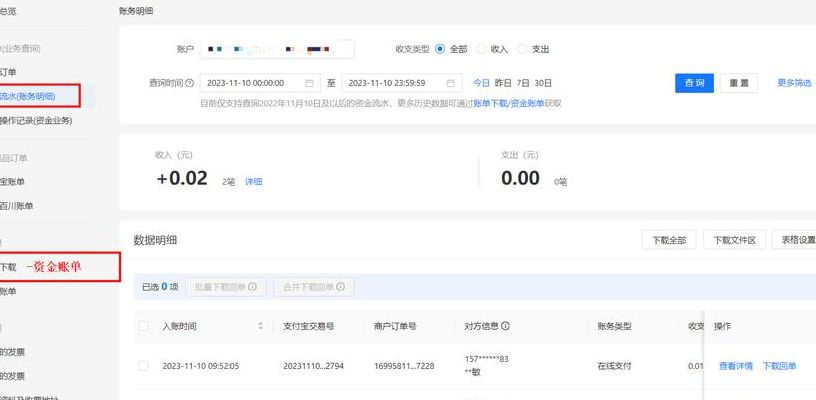Click the info icon next to 对方信息
Image resolution: width=816 pixels, height=400 pixels.
click(505, 326)
